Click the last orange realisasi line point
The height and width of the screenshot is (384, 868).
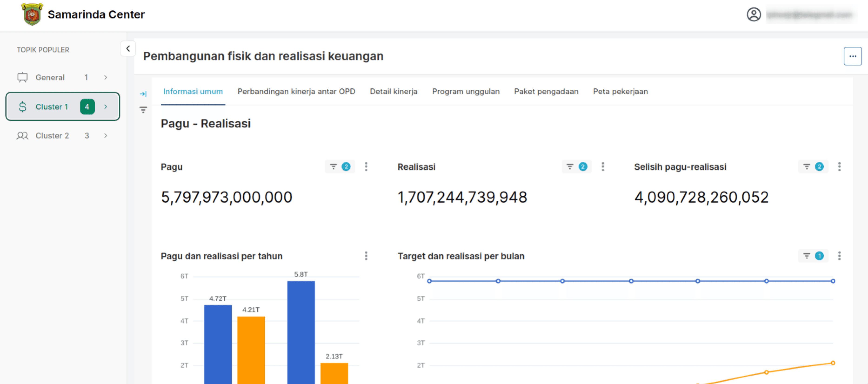[833, 363]
